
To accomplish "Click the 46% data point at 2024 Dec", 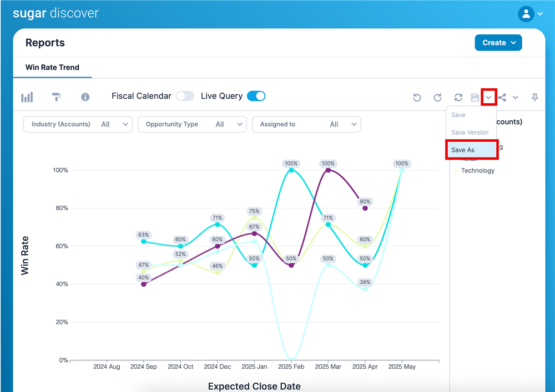I will 218,272.
